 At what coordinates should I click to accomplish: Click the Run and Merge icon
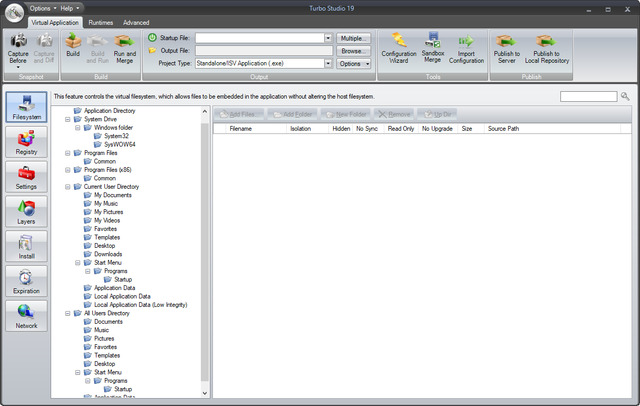[x=125, y=49]
